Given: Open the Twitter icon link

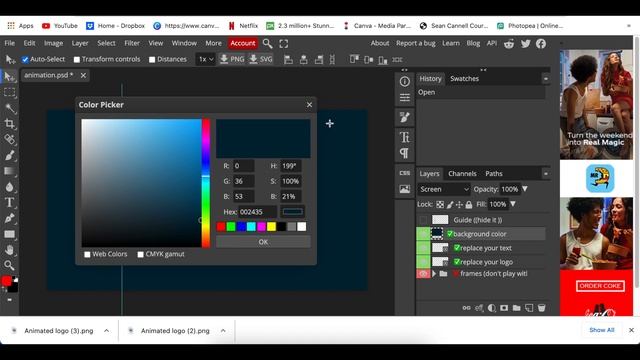Looking at the screenshot, I should [x=525, y=44].
